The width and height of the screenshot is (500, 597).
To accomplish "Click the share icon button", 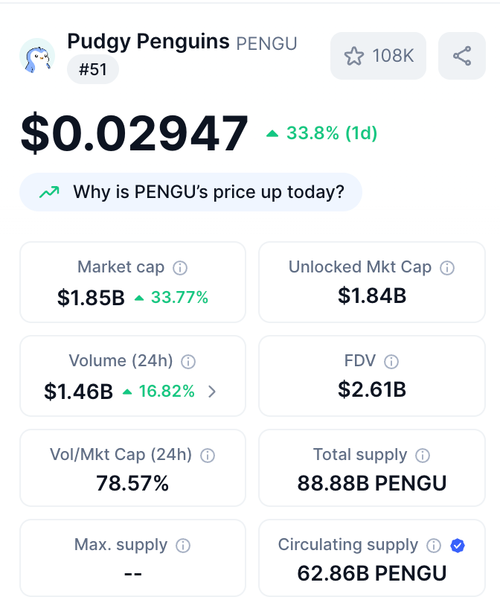I will click(x=462, y=56).
